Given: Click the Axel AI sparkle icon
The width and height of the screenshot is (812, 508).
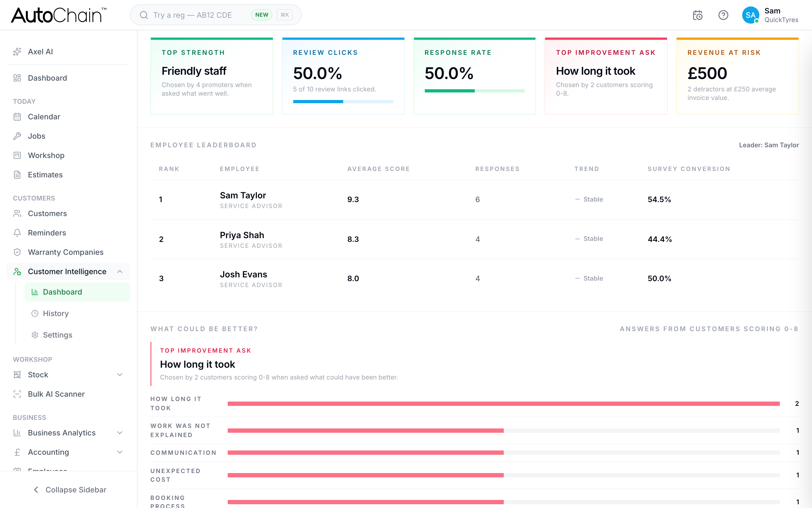Looking at the screenshot, I should click(x=17, y=52).
